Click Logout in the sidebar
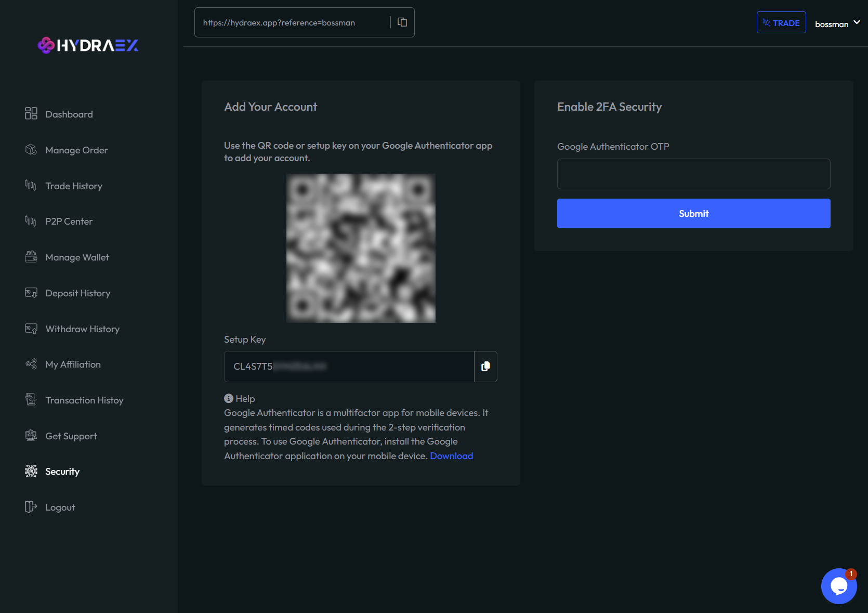Viewport: 868px width, 613px height. pyautogui.click(x=60, y=507)
